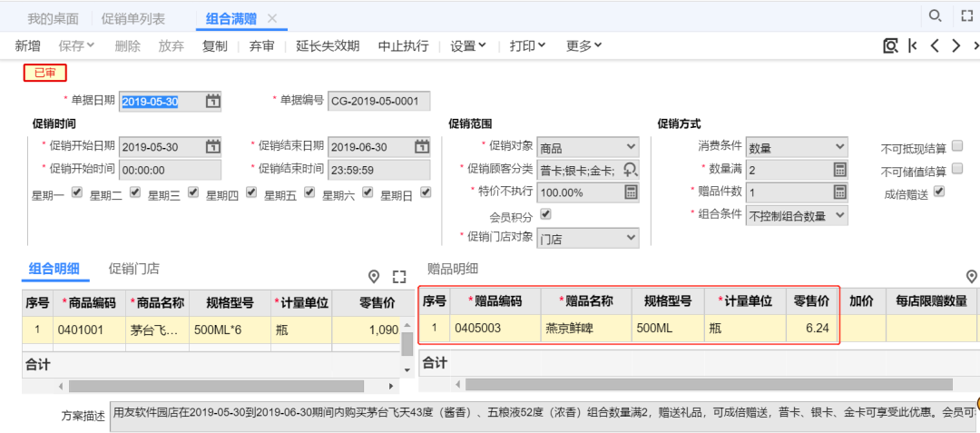This screenshot has width=980, height=433.
Task: Select product code cell 0401001
Action: click(89, 330)
